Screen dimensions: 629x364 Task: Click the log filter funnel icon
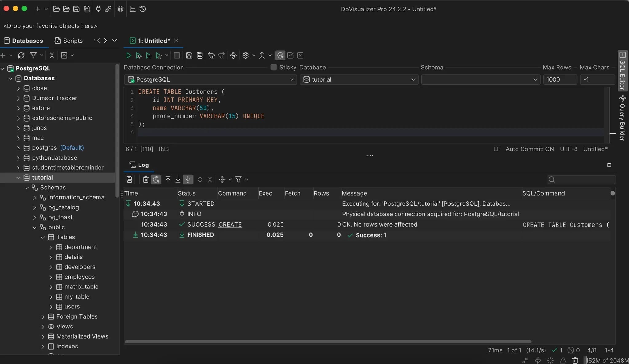pos(238,180)
